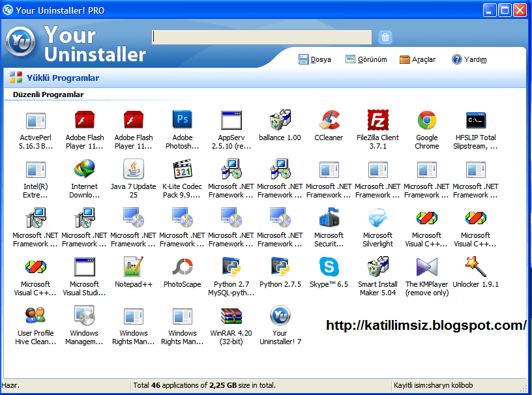The width and height of the screenshot is (532, 395).
Task: Select the WinRAR 4.20 (32-bit) icon
Action: coord(231,315)
